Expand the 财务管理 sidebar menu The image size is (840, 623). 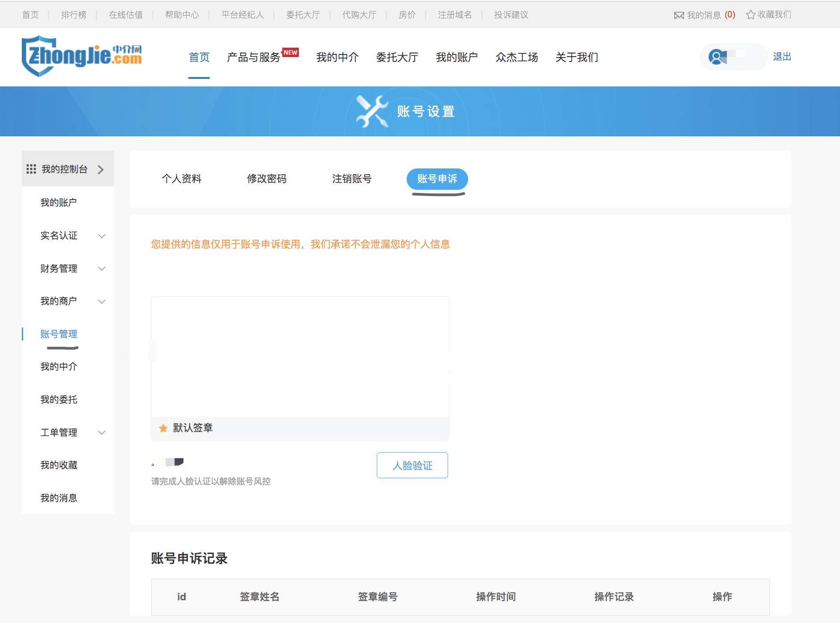pyautogui.click(x=102, y=269)
